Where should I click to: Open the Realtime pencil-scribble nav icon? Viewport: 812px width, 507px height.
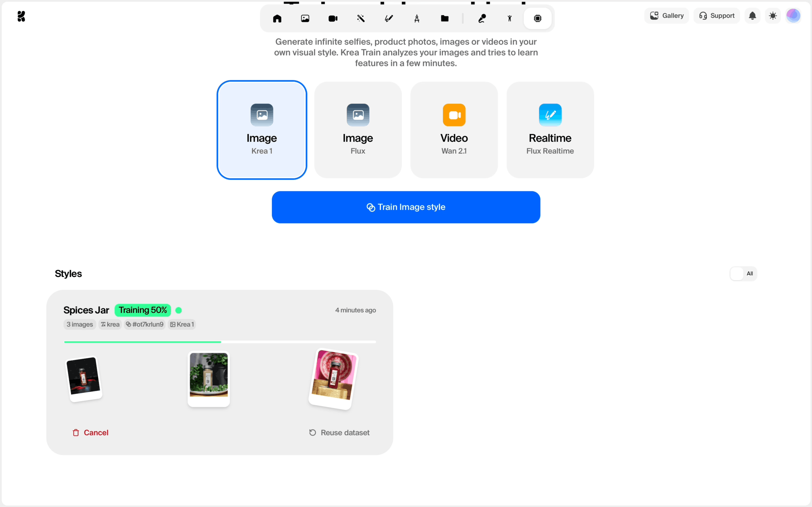pos(389,19)
